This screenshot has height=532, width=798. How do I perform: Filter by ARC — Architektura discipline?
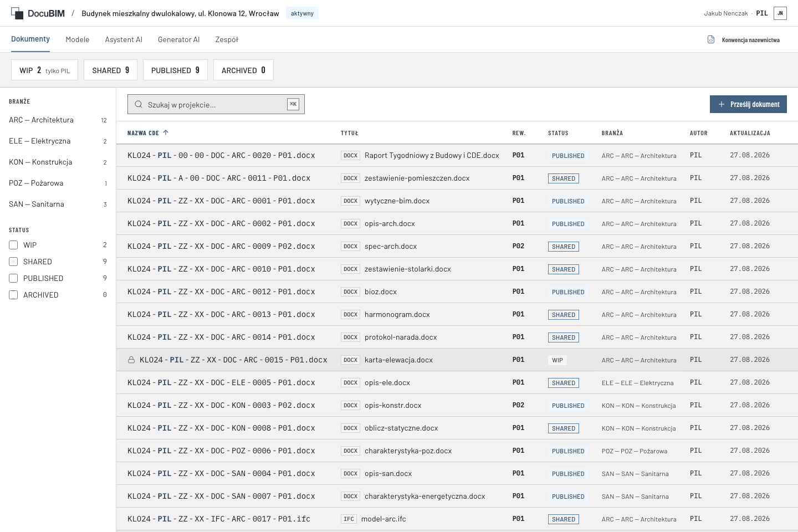click(x=58, y=120)
